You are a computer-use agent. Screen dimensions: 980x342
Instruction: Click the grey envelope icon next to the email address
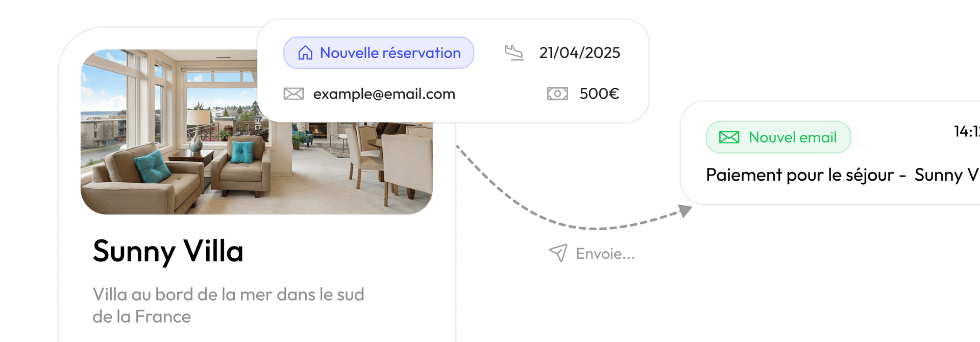click(x=293, y=94)
